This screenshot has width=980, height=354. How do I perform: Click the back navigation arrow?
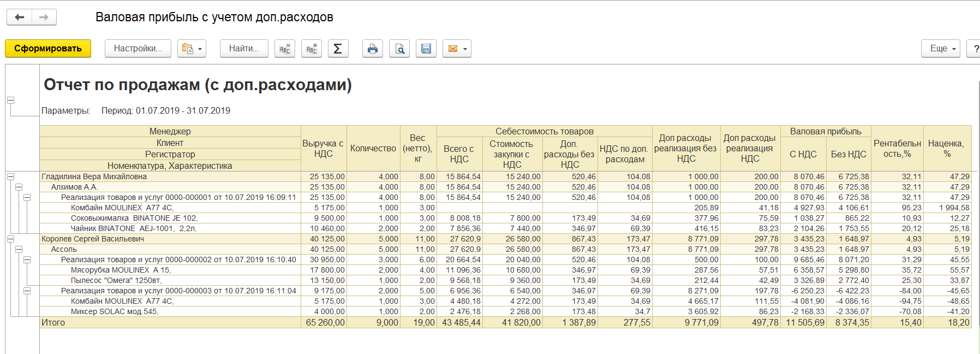pyautogui.click(x=20, y=17)
